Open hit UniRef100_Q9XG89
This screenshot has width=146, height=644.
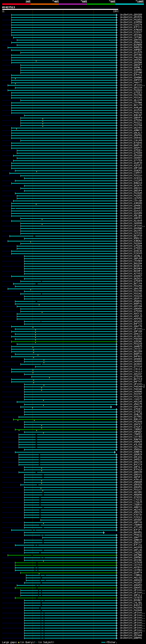(131, 15)
